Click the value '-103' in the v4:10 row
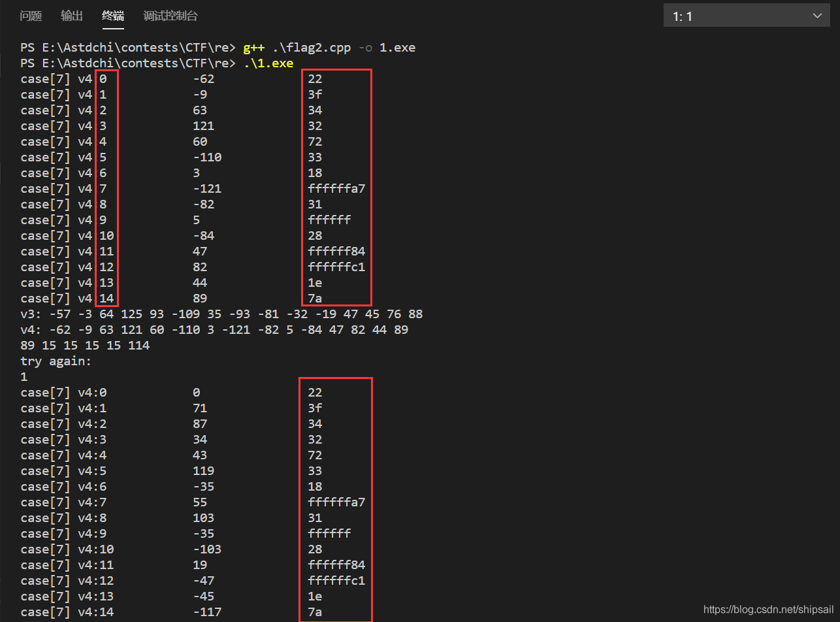This screenshot has width=840, height=622. point(207,549)
